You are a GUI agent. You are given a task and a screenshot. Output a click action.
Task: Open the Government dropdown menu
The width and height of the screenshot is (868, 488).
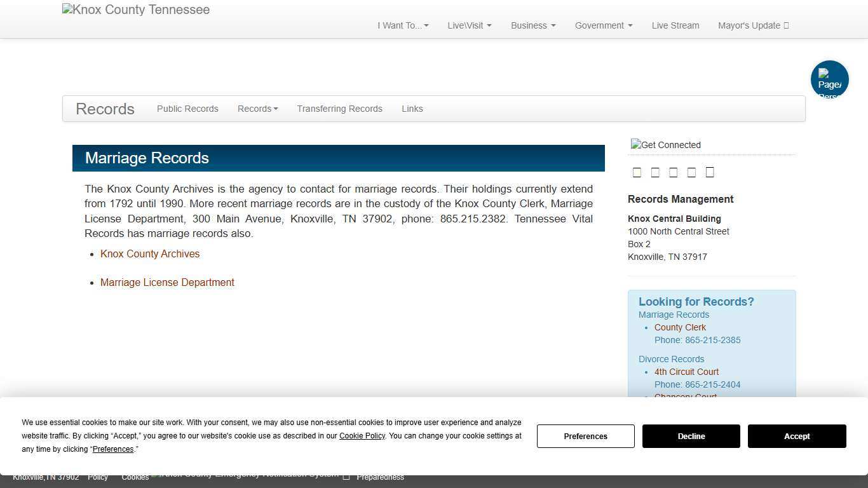tap(603, 25)
